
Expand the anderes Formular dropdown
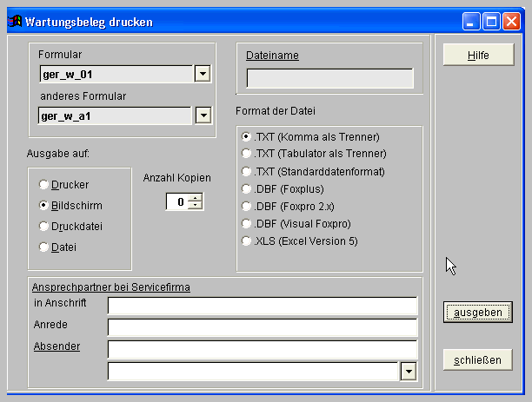pyautogui.click(x=203, y=115)
